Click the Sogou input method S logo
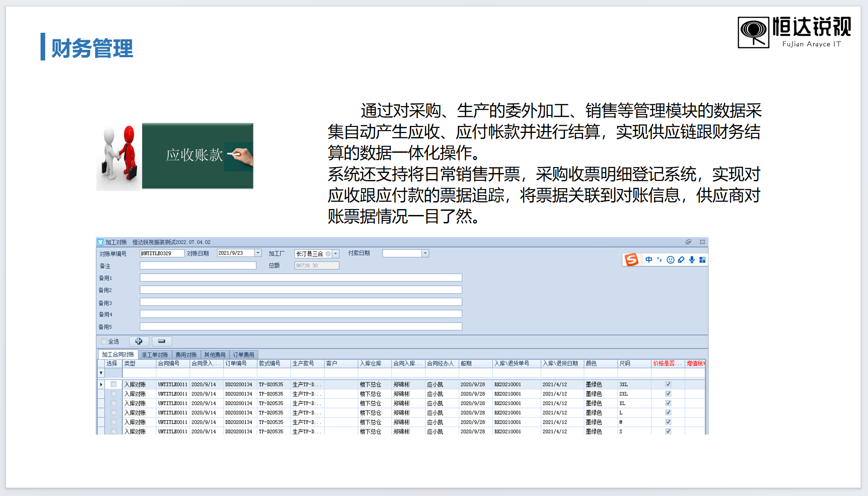The height and width of the screenshot is (496, 868). pos(631,260)
